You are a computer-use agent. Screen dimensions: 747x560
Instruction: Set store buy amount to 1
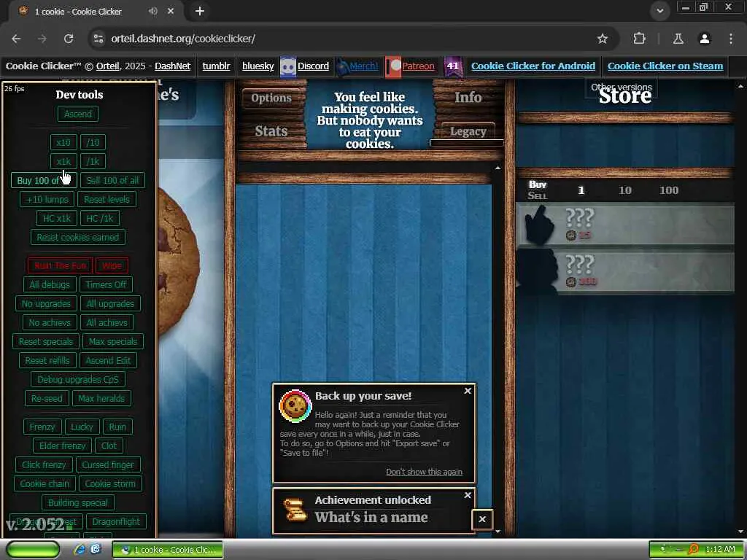(x=581, y=190)
